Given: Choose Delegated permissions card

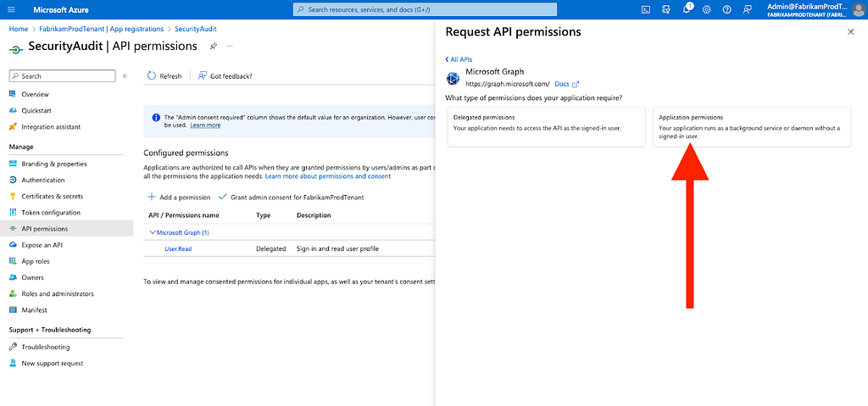Looking at the screenshot, I should (x=547, y=127).
